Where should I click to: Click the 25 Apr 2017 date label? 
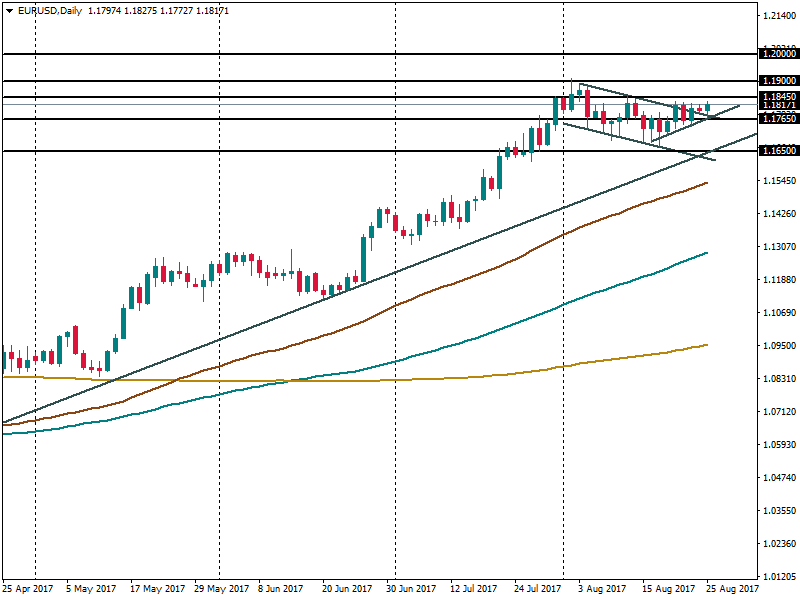30,589
